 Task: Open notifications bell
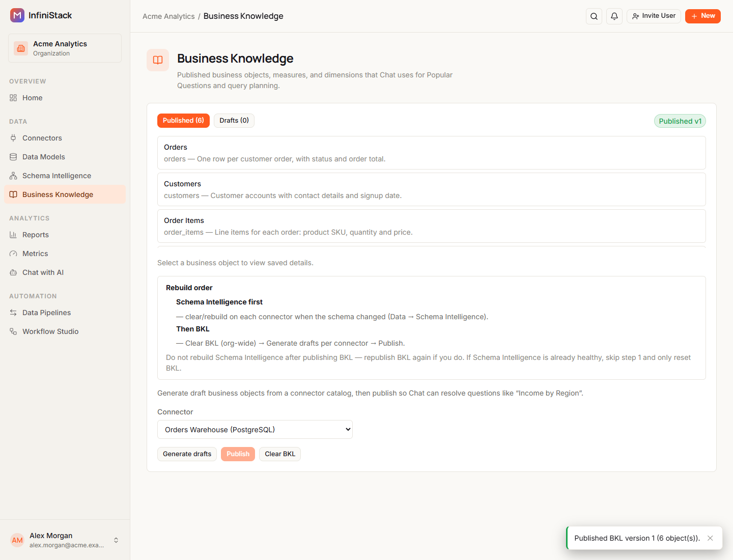[614, 16]
